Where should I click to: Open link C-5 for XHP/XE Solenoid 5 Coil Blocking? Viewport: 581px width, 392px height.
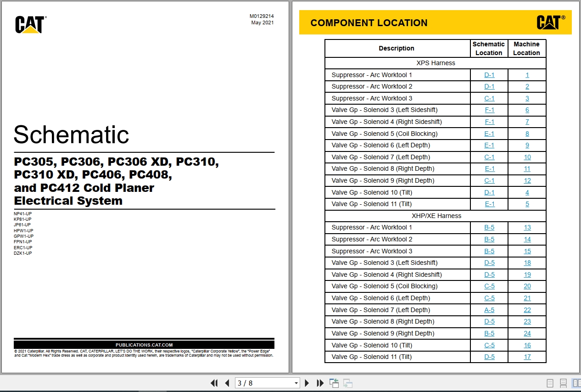coord(489,286)
